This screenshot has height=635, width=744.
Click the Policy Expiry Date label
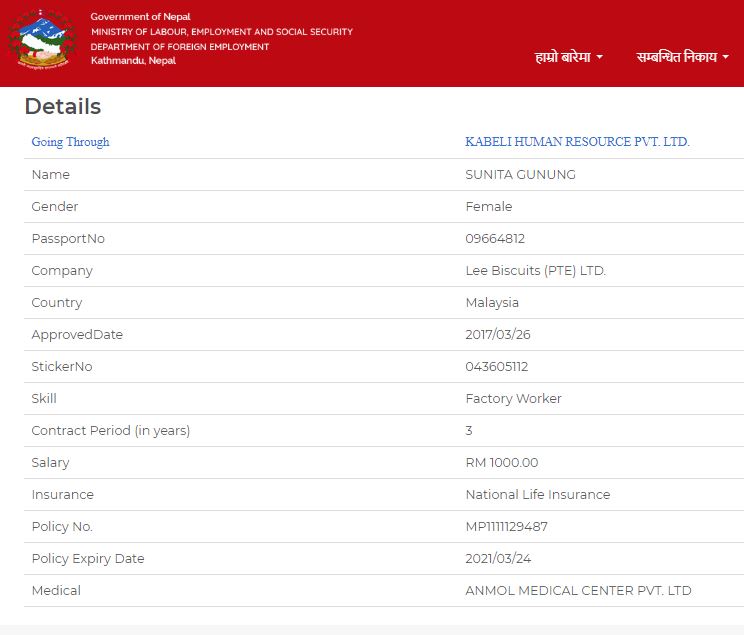pyautogui.click(x=88, y=559)
